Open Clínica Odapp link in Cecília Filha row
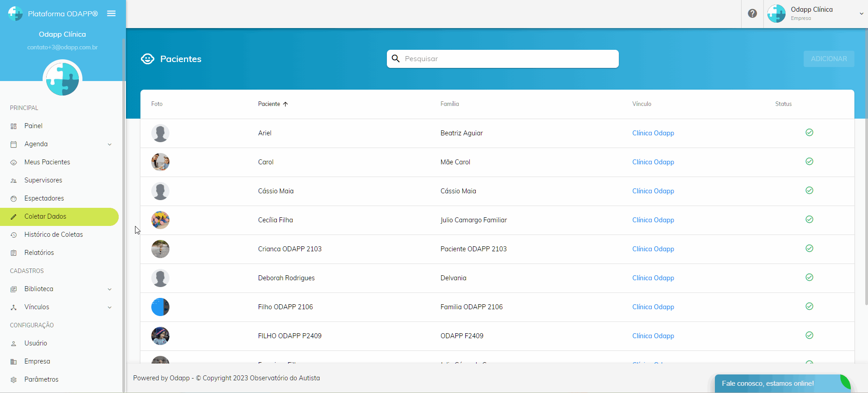The image size is (868, 393). (x=653, y=220)
